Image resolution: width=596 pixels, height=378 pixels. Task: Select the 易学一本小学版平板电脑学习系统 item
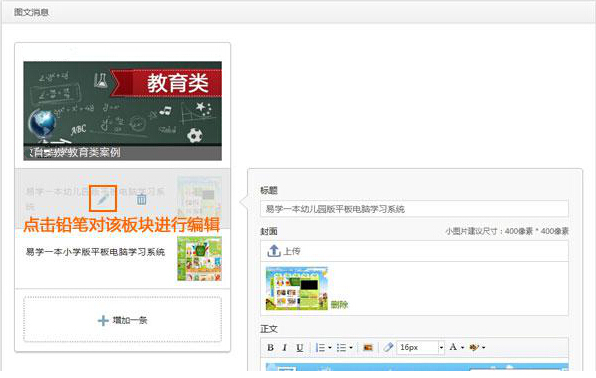point(122,259)
